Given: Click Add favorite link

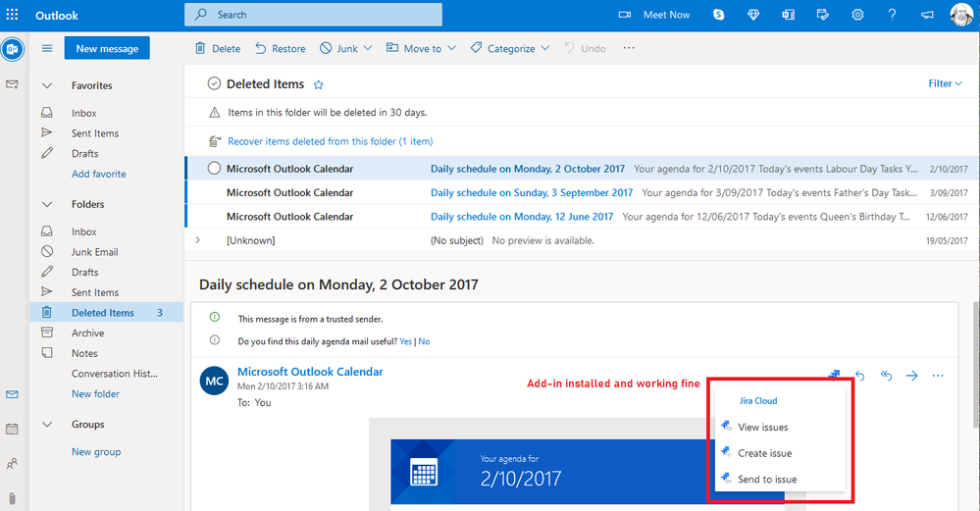Looking at the screenshot, I should click(x=99, y=174).
